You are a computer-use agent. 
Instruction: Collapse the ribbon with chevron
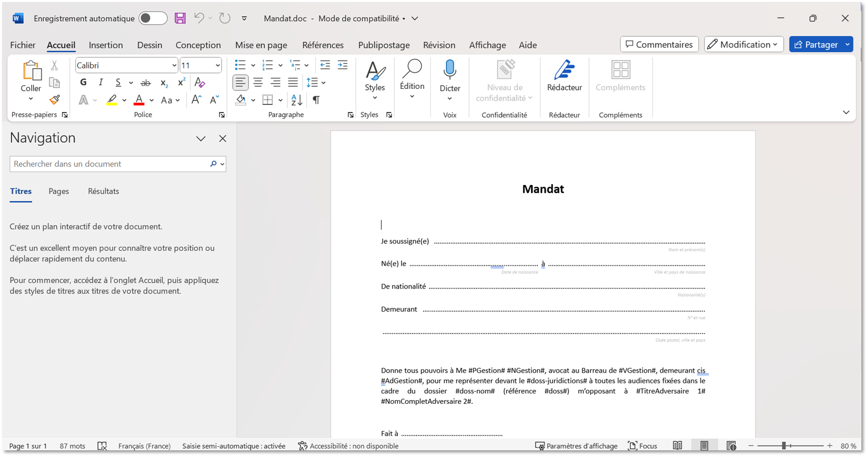pyautogui.click(x=846, y=112)
